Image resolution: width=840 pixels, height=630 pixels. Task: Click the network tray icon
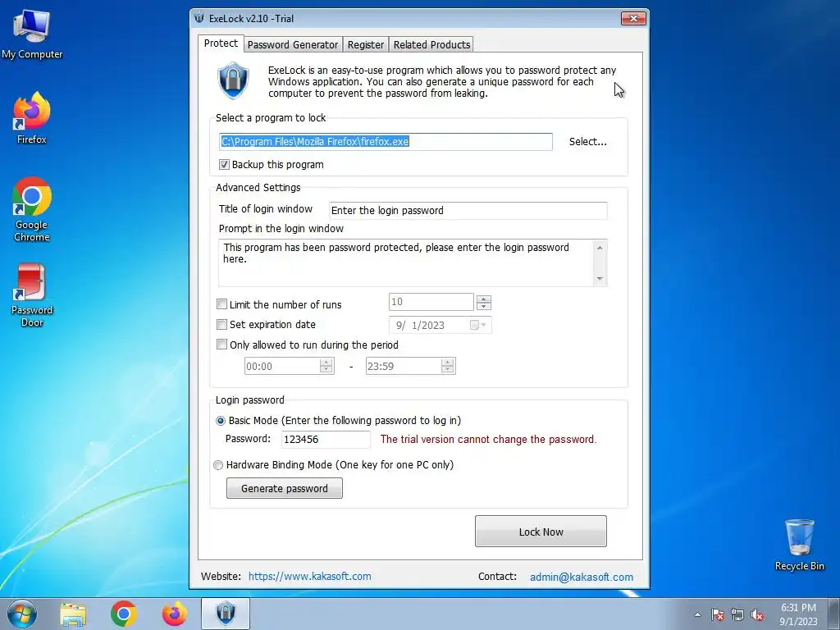[737, 614]
